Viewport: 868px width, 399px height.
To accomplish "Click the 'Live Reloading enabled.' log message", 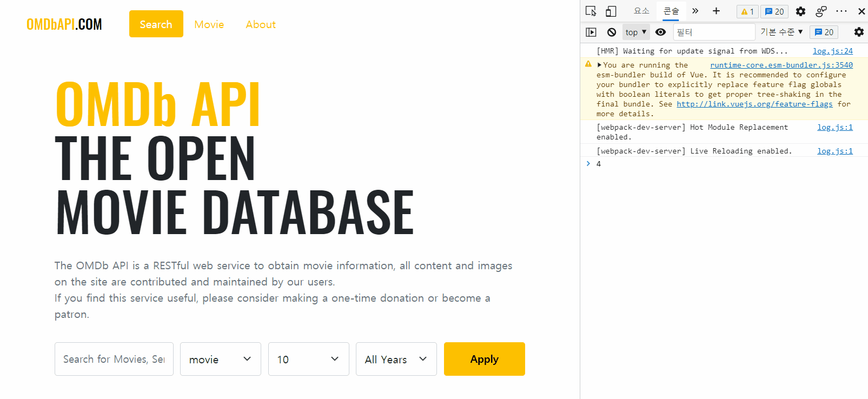I will coord(694,151).
